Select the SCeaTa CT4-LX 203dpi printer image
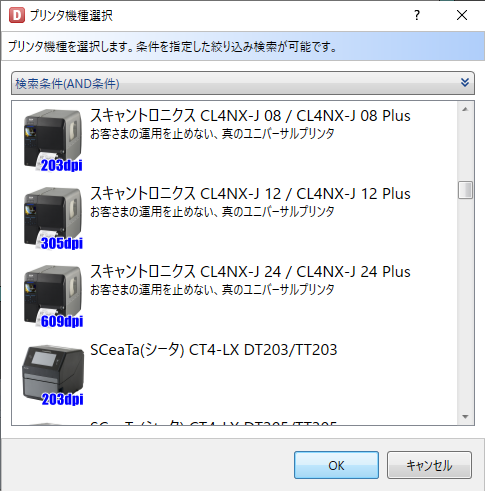Screen dimensions: 485x491 point(53,375)
